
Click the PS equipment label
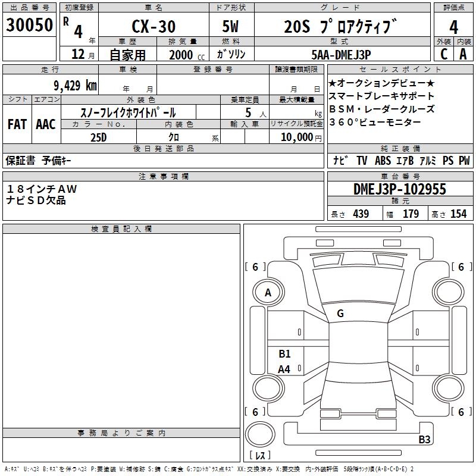(x=448, y=161)
